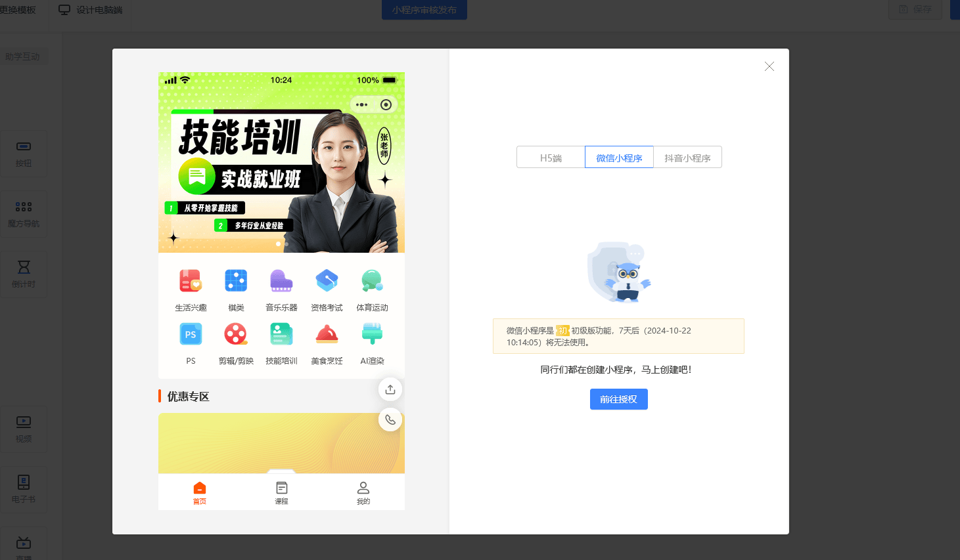Click the 助学互动 sidebar heading
The image size is (960, 560).
coord(23,56)
